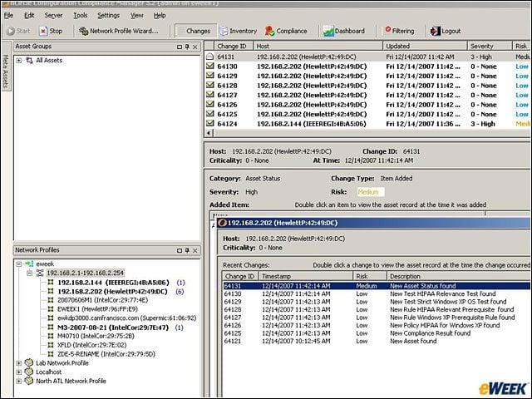This screenshot has width=532, height=399.
Task: Pin the Asset Groups panel
Action: click(187, 47)
